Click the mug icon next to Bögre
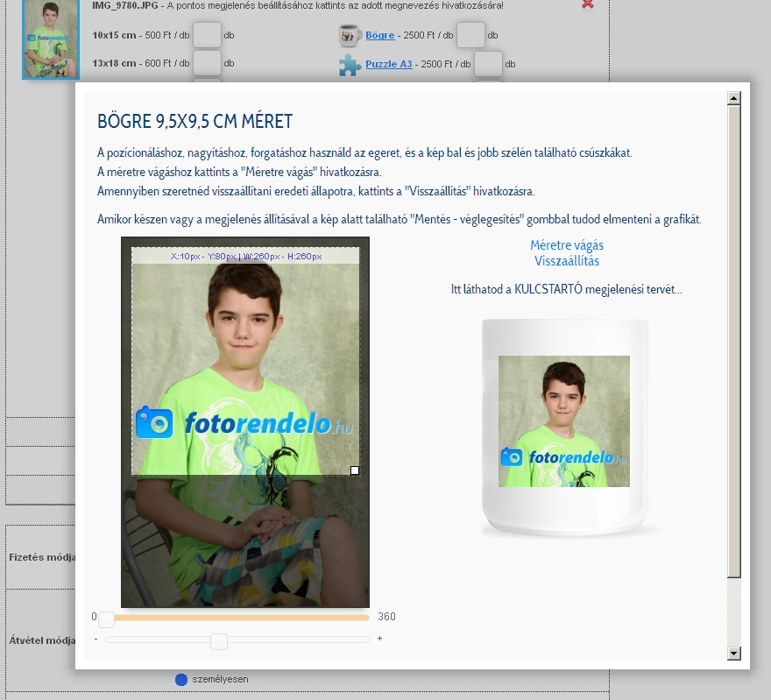The image size is (771, 700). (349, 35)
